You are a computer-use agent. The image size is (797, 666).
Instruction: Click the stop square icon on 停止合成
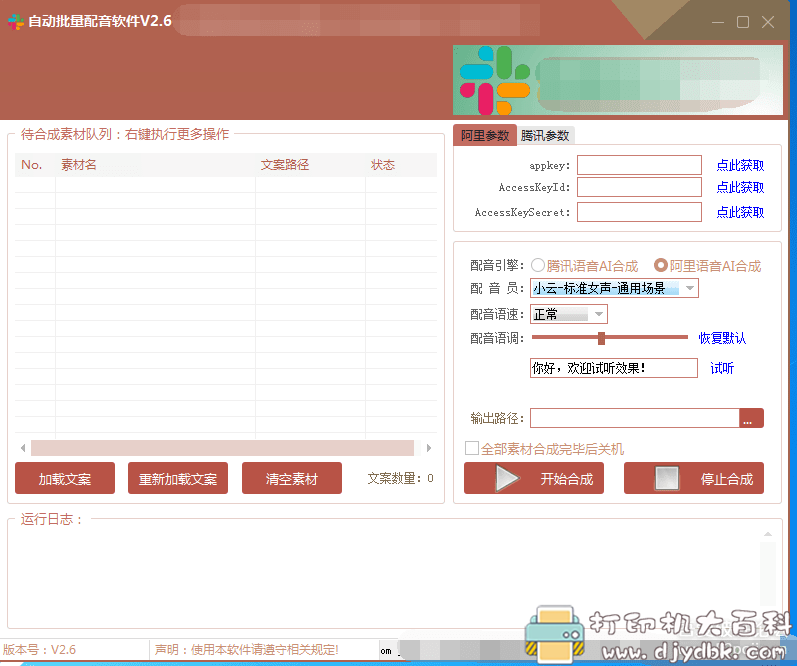click(x=667, y=478)
